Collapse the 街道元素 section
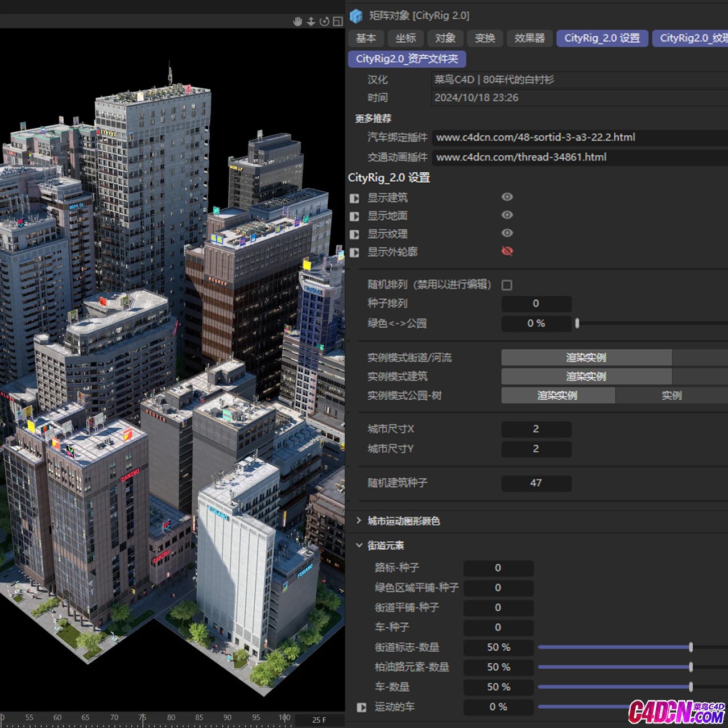Viewport: 728px width, 728px height. (359, 545)
